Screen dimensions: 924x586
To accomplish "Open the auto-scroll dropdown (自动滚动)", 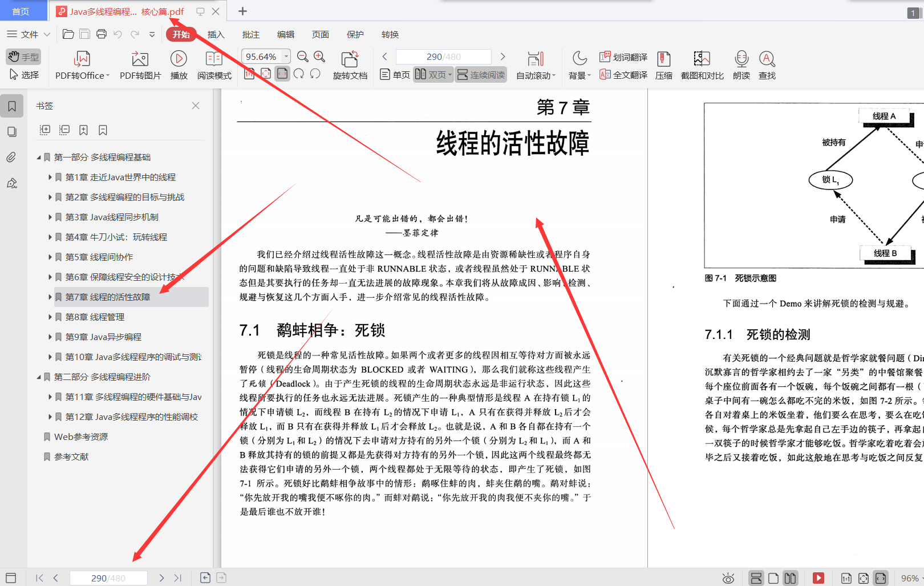I will (536, 66).
